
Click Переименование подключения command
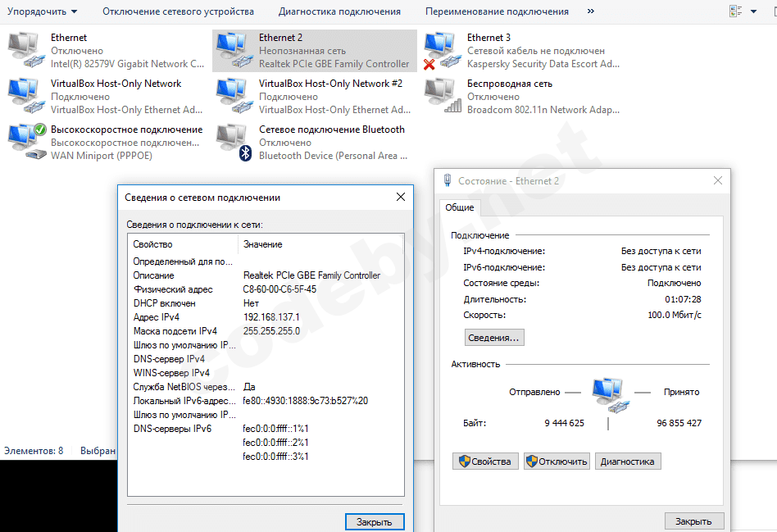pyautogui.click(x=497, y=11)
